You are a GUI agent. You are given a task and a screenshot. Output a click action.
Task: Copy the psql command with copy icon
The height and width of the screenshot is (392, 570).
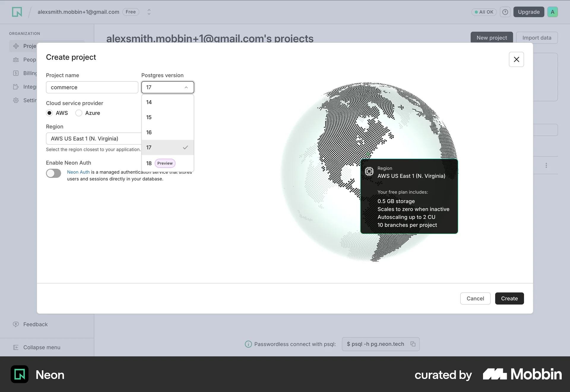pyautogui.click(x=413, y=344)
